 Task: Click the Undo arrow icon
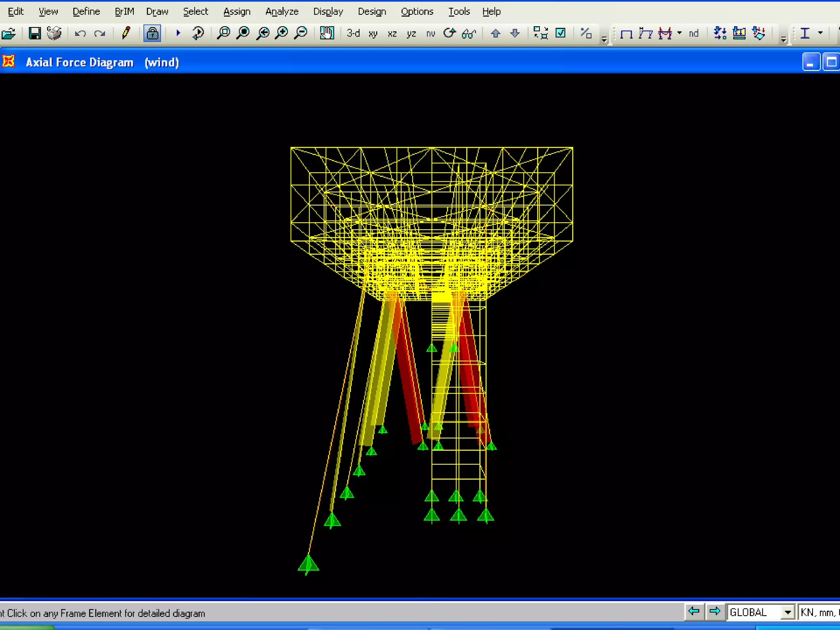pos(80,33)
